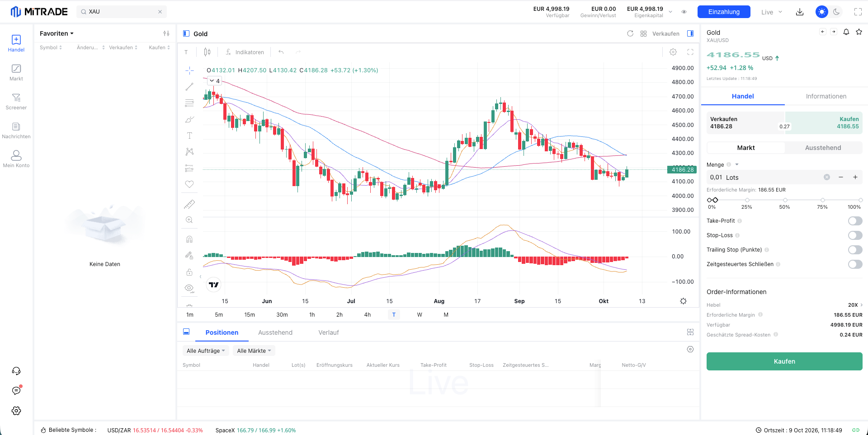Download the app icon

click(x=800, y=12)
